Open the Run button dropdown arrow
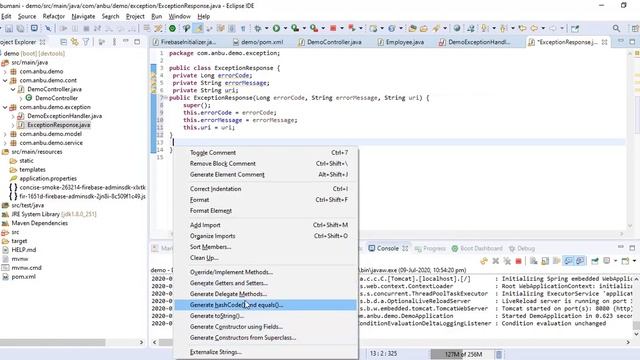 click(285, 28)
